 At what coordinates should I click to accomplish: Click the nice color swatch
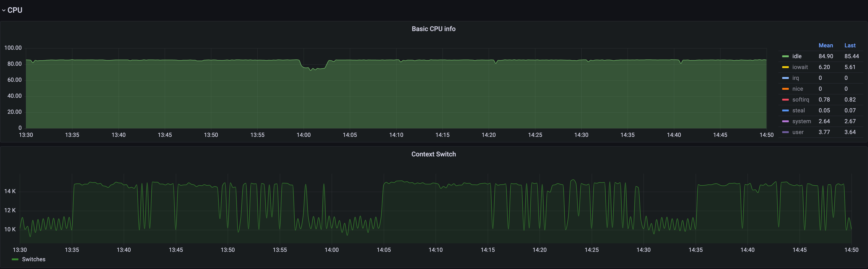pyautogui.click(x=785, y=89)
